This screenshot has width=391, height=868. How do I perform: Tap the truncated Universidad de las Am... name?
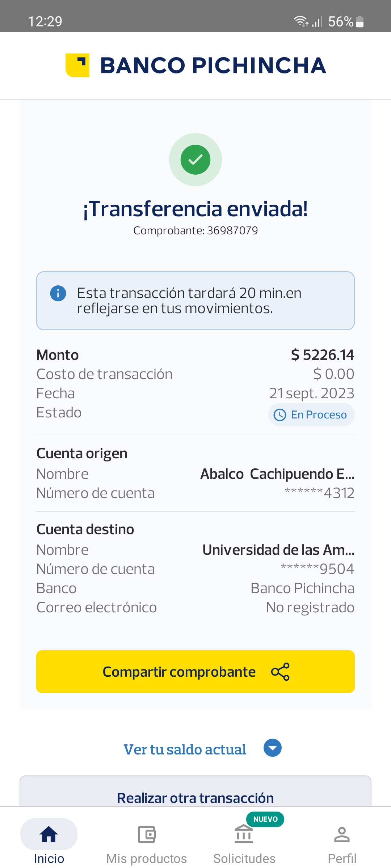[278, 550]
